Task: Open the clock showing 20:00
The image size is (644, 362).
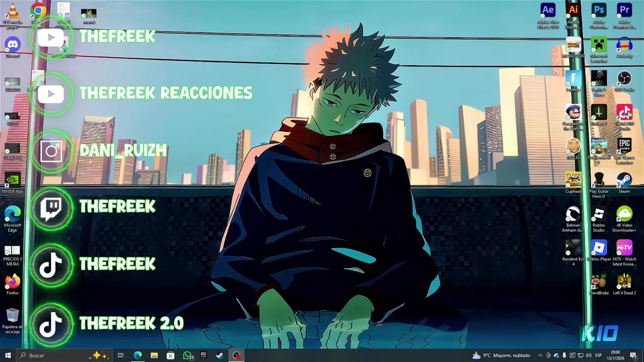Action: click(x=615, y=355)
